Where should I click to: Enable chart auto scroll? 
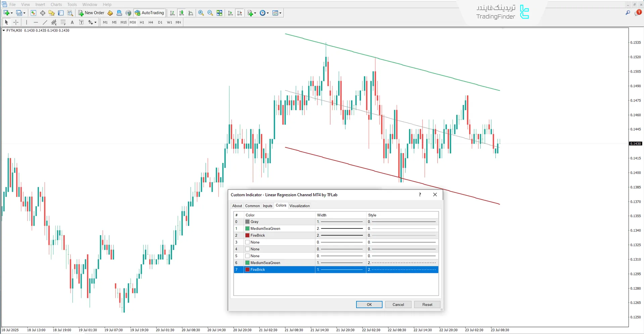[230, 13]
